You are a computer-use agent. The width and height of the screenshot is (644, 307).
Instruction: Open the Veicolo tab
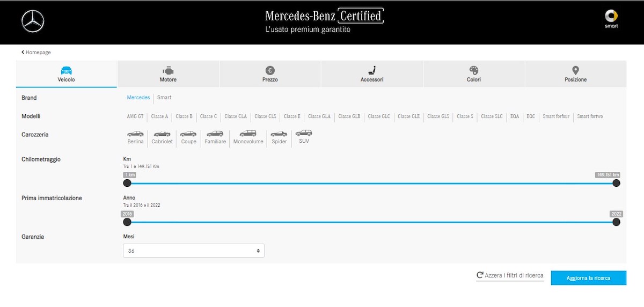[x=67, y=74]
